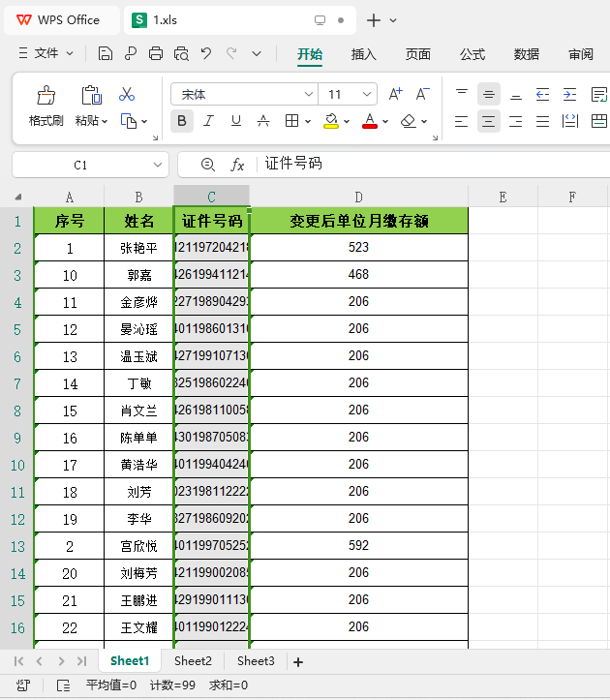Click the Paste (粘贴) clipboard icon

point(92,95)
